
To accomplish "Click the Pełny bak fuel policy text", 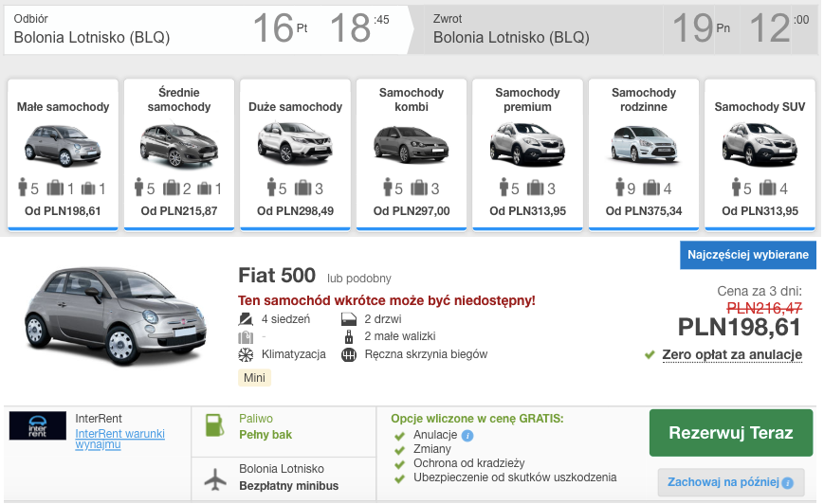I will pyautogui.click(x=266, y=435).
